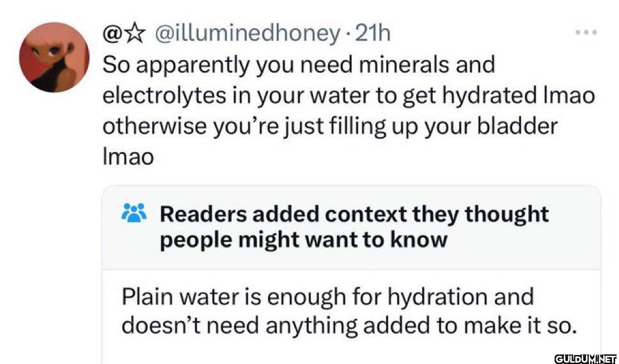619x364 pixels.
Task: Click the gray Community Note header area
Action: 351,227
